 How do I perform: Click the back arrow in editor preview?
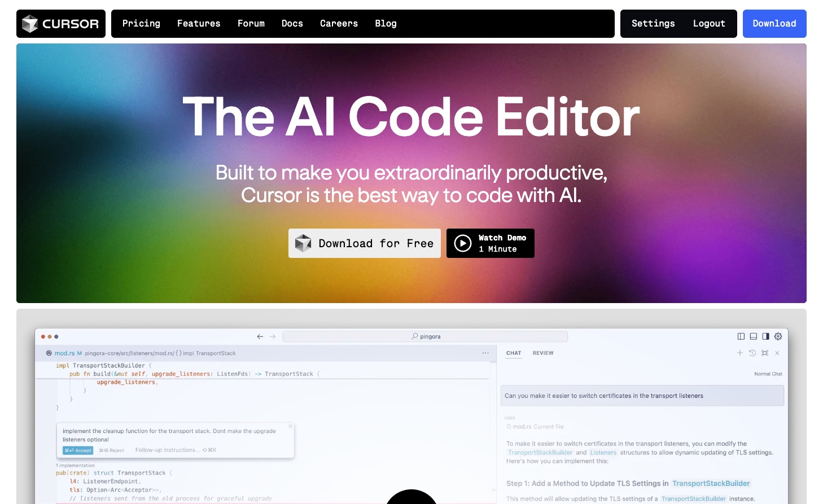point(260,336)
